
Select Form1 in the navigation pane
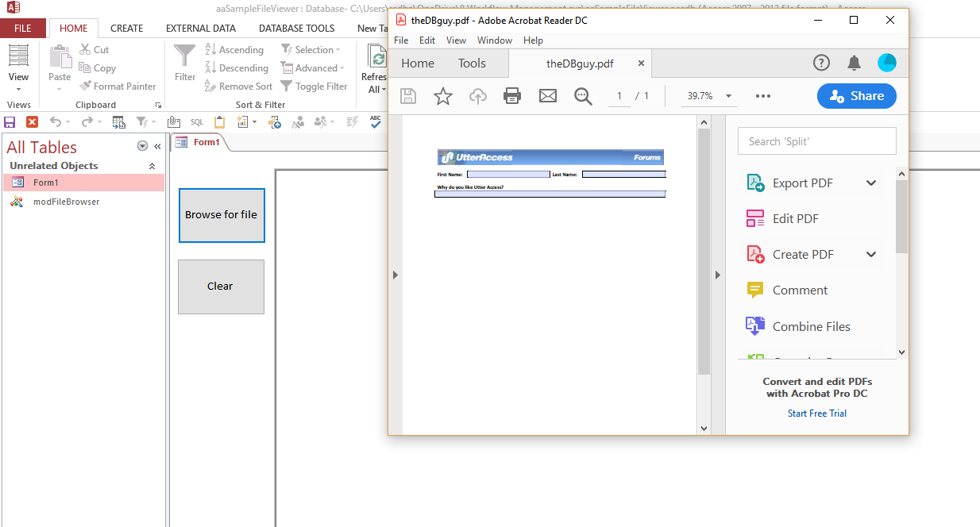(x=83, y=183)
